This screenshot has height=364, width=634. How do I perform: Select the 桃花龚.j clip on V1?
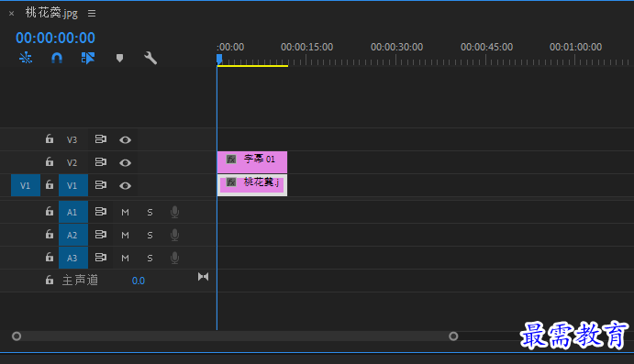tap(252, 185)
